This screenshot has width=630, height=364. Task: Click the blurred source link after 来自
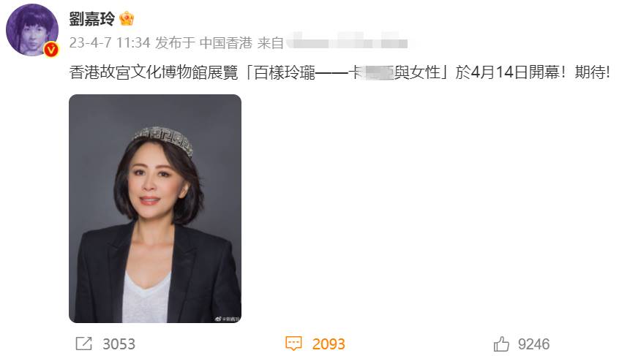coord(347,42)
